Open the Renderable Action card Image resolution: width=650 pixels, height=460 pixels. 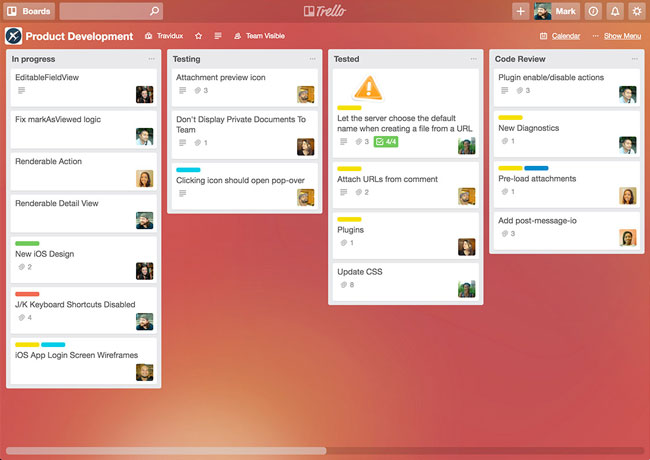[x=84, y=172]
